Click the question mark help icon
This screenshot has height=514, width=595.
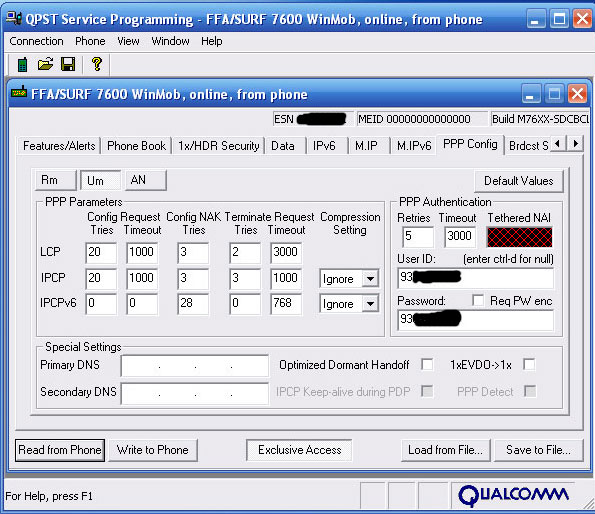point(97,64)
